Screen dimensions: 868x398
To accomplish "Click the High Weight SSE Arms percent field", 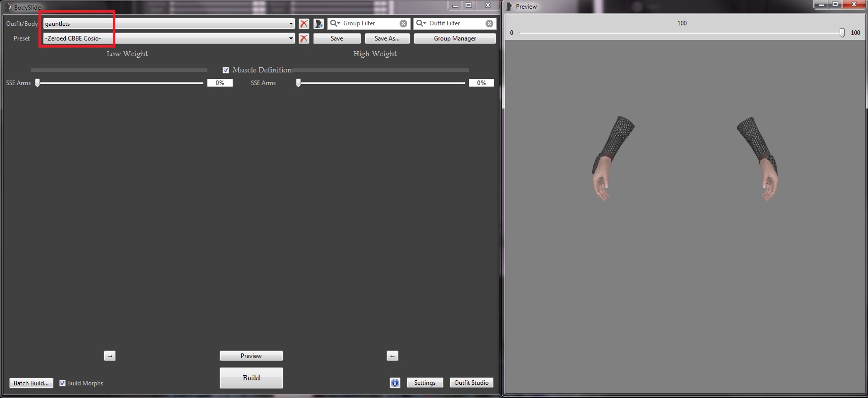I will coord(482,83).
